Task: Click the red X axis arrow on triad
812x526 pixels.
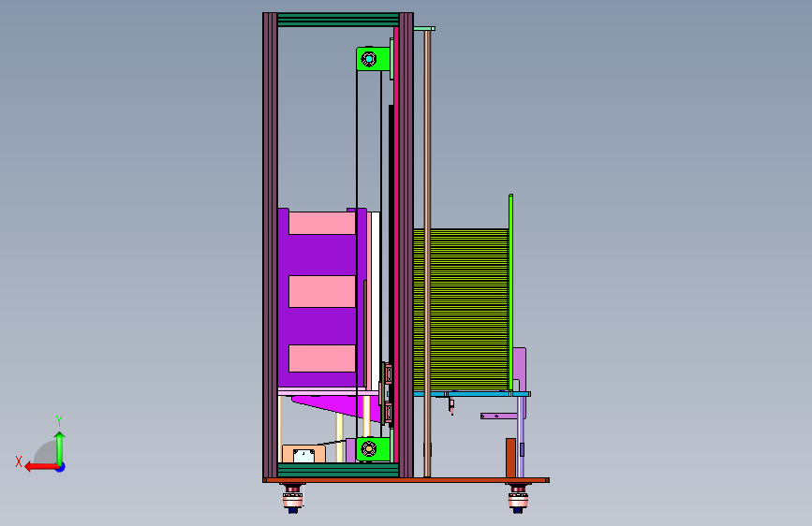Action: click(x=40, y=467)
